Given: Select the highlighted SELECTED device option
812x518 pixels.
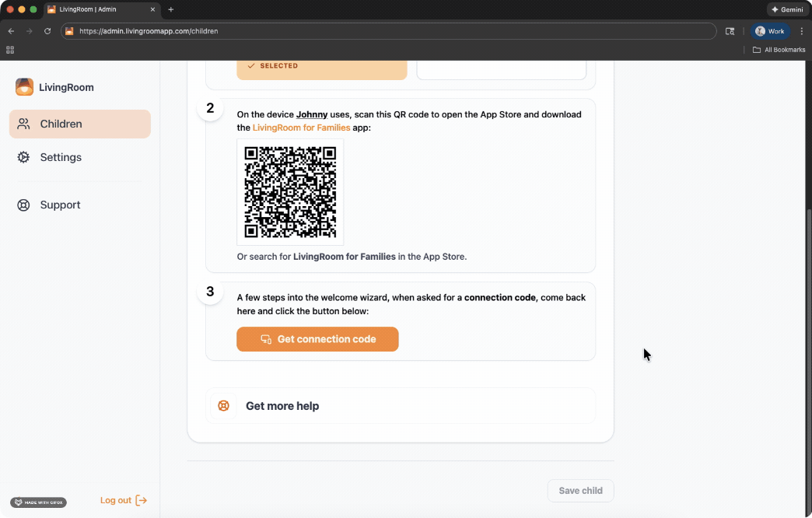Looking at the screenshot, I should pyautogui.click(x=321, y=68).
